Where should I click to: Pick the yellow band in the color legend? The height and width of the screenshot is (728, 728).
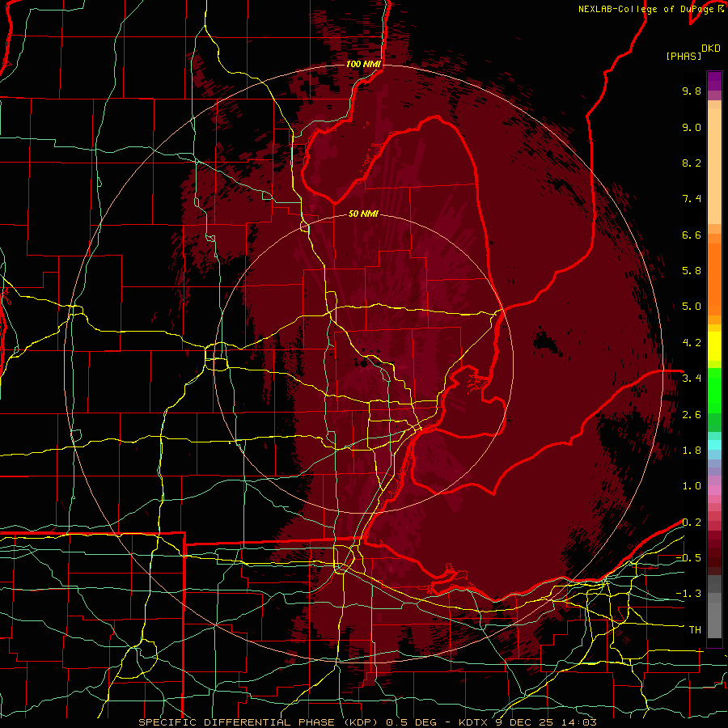coord(714,346)
